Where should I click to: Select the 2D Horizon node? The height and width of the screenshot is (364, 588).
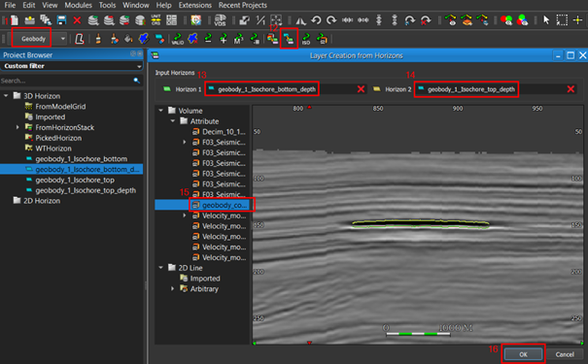pyautogui.click(x=42, y=201)
